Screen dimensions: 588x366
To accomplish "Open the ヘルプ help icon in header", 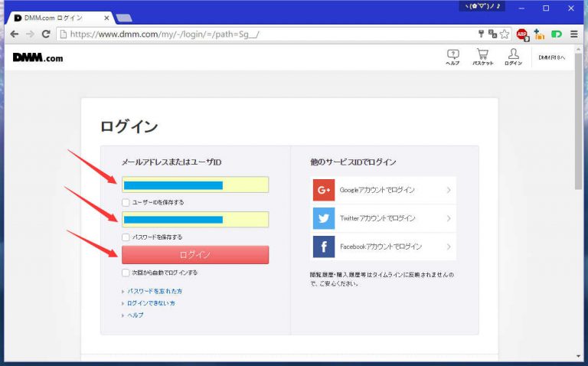I will (x=452, y=57).
